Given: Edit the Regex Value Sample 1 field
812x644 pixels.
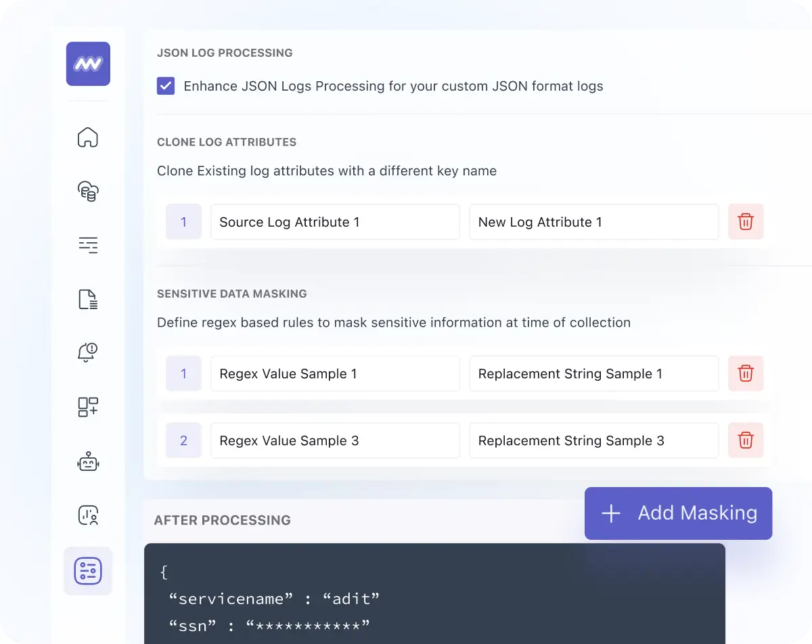Looking at the screenshot, I should tap(335, 373).
